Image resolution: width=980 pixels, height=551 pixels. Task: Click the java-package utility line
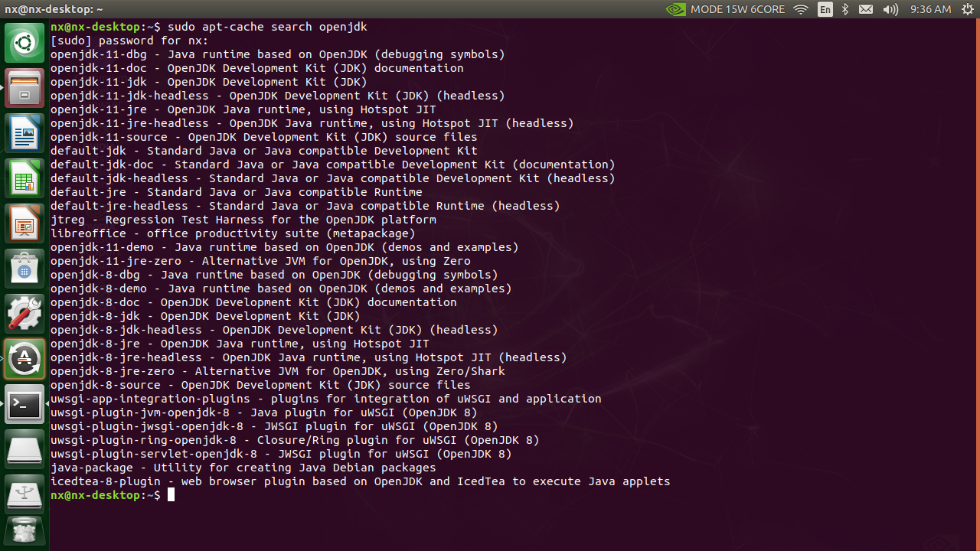(243, 468)
